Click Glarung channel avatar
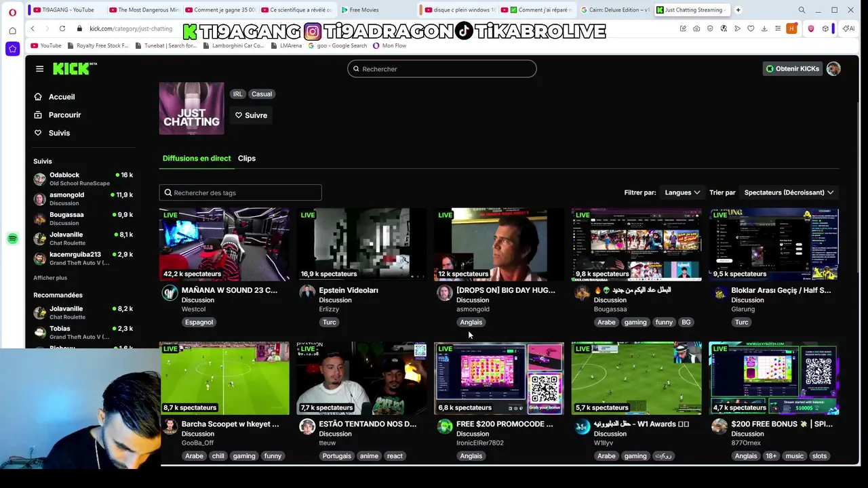 point(719,293)
